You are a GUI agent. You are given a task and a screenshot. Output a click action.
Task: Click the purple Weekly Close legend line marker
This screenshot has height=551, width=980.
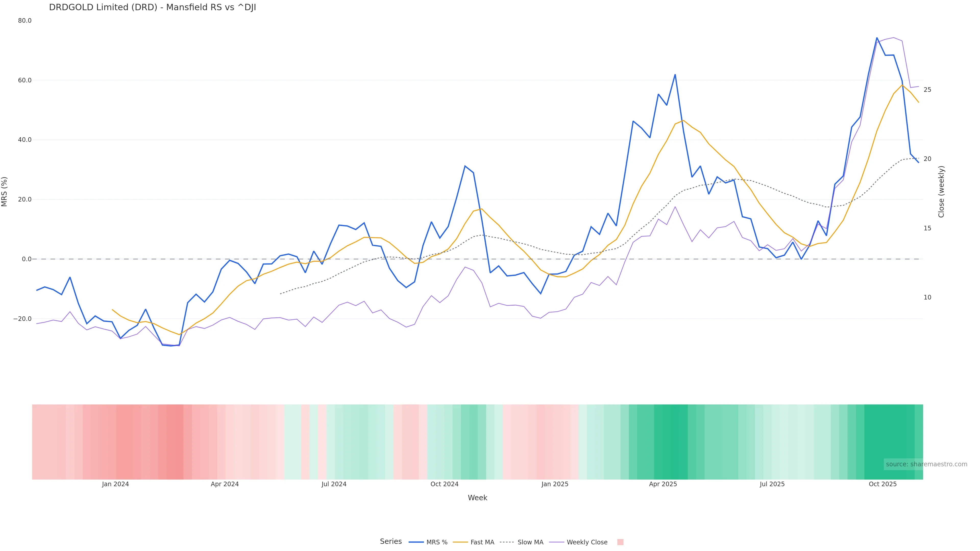click(x=557, y=542)
